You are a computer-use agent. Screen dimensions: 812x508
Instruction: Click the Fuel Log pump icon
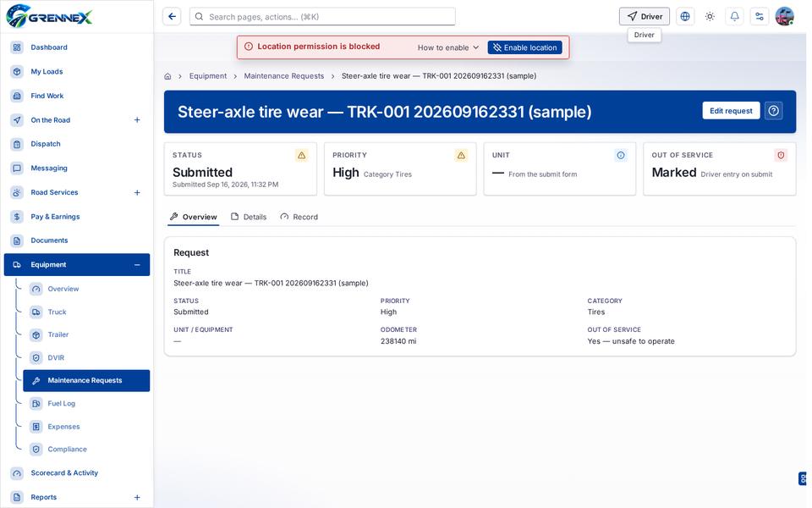click(36, 403)
